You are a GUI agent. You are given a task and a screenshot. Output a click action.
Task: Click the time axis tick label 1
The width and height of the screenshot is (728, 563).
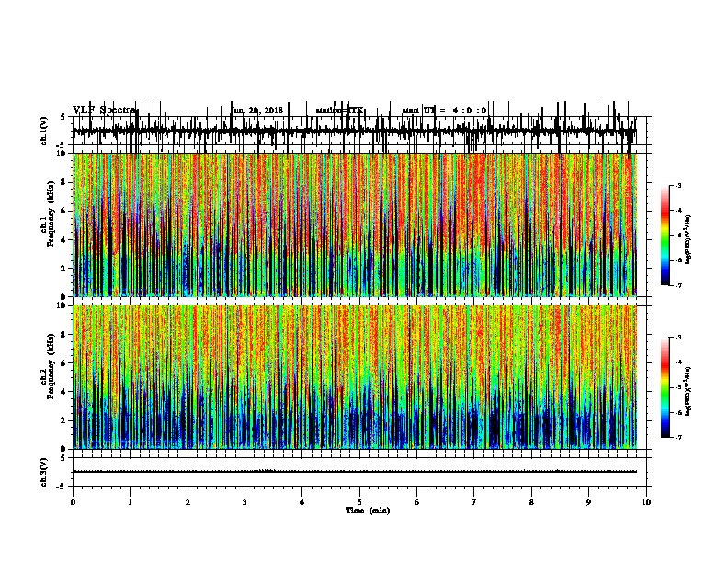tap(131, 502)
